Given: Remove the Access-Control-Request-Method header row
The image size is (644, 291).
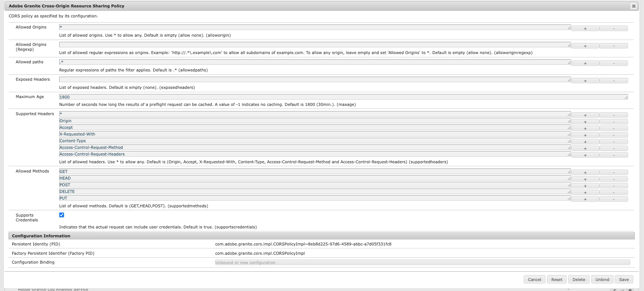Looking at the screenshot, I should (614, 148).
